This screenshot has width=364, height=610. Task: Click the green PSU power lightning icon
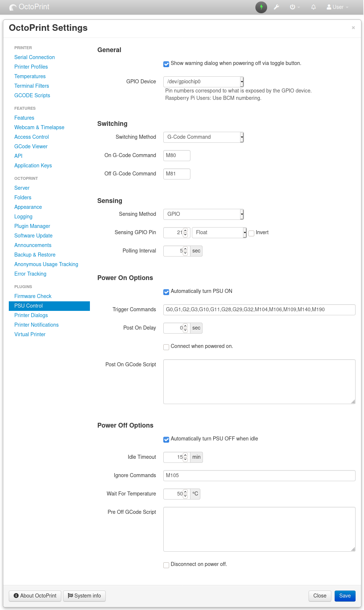click(x=261, y=7)
